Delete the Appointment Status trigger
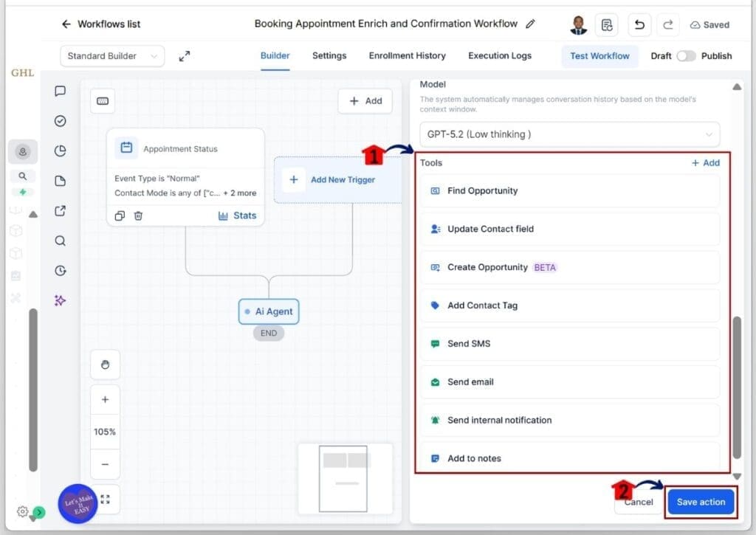This screenshot has height=535, width=756. [138, 215]
